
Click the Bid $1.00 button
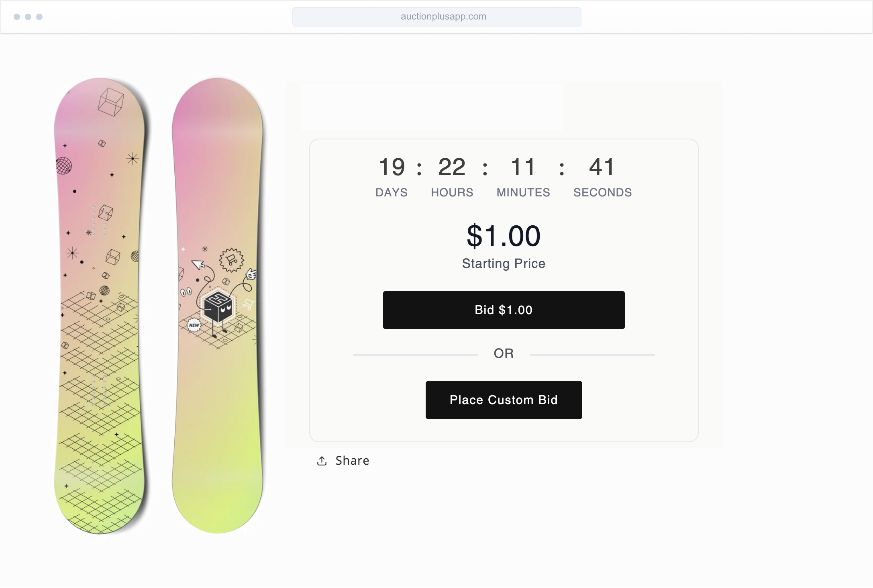click(x=504, y=310)
